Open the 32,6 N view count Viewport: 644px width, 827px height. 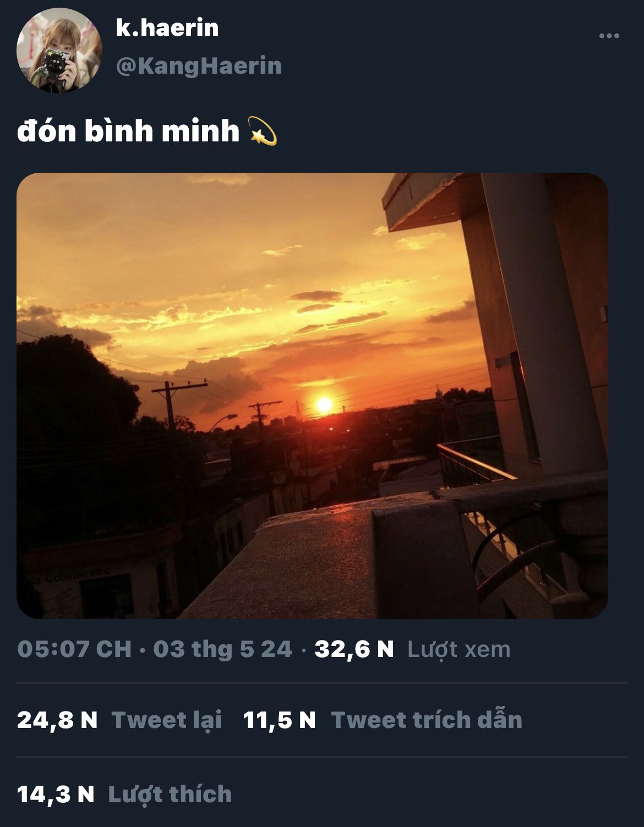354,649
